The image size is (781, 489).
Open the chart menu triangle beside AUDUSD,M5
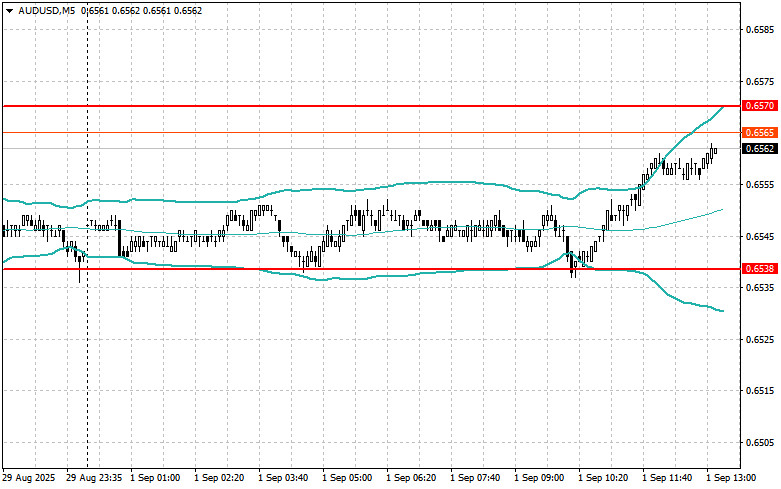9,11
